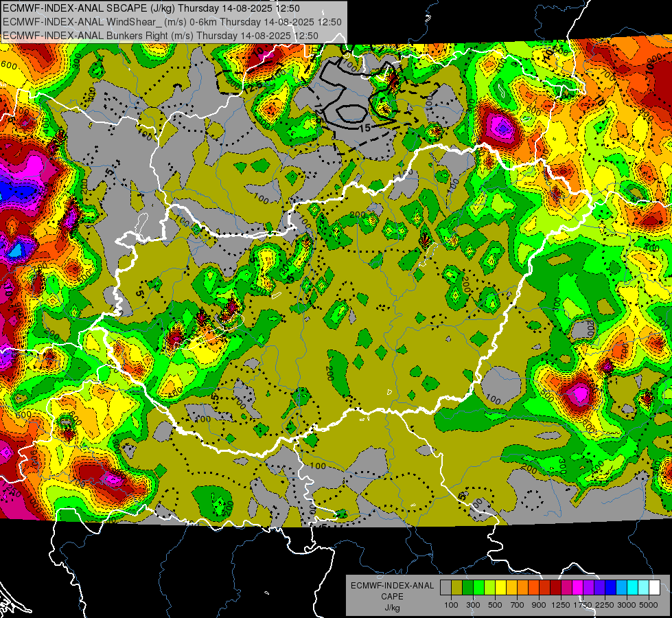Pick the pure yellow legend swatch after 500
This screenshot has width=672, height=618.
click(x=500, y=587)
